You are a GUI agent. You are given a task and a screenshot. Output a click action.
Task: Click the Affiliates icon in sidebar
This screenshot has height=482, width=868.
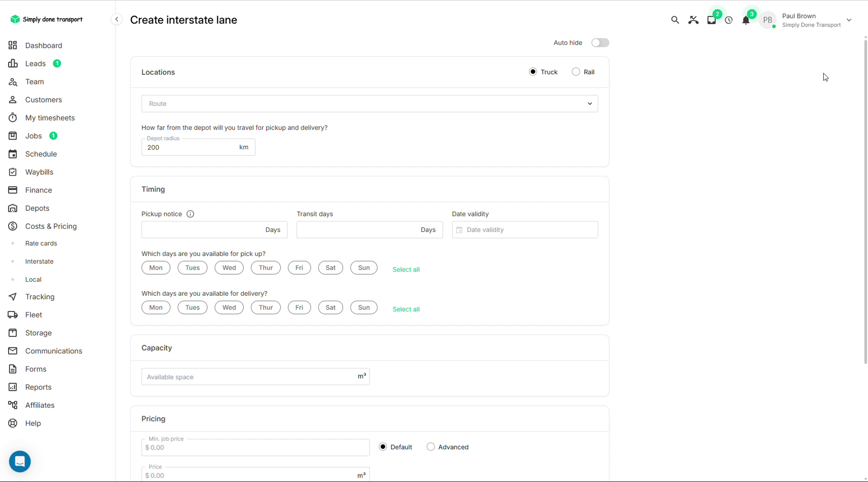click(x=13, y=405)
